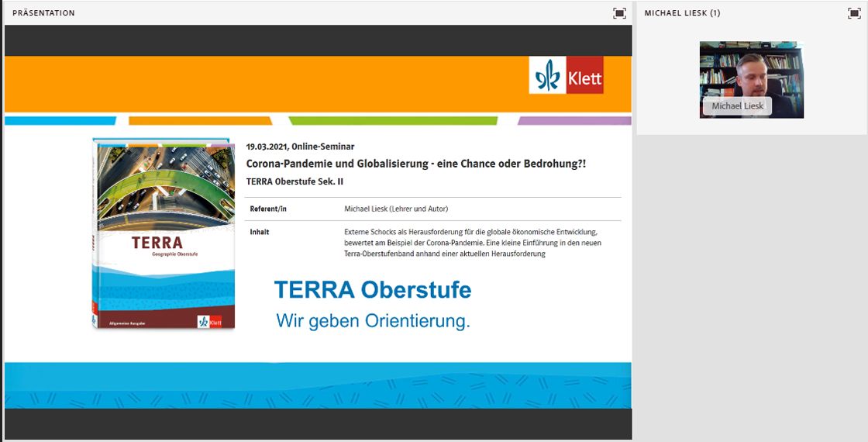The width and height of the screenshot is (868, 442).
Task: Click the TERRA book cover image
Action: (x=164, y=233)
